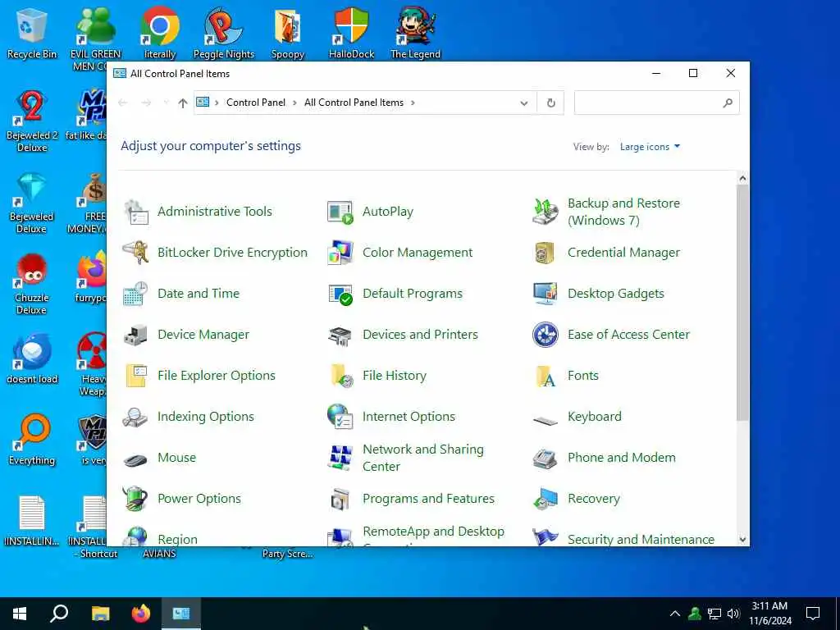Screen dimensions: 840x630
Task: Open the recent locations dropdown arrow
Action: tap(166, 103)
